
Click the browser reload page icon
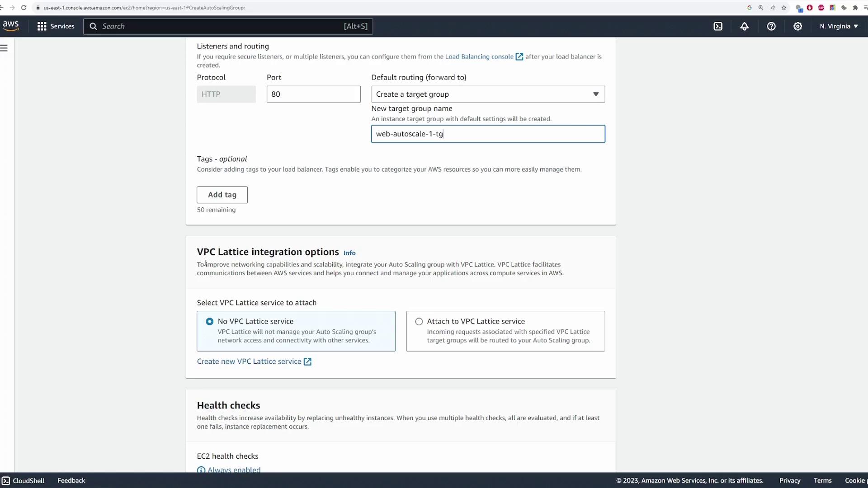tap(24, 8)
